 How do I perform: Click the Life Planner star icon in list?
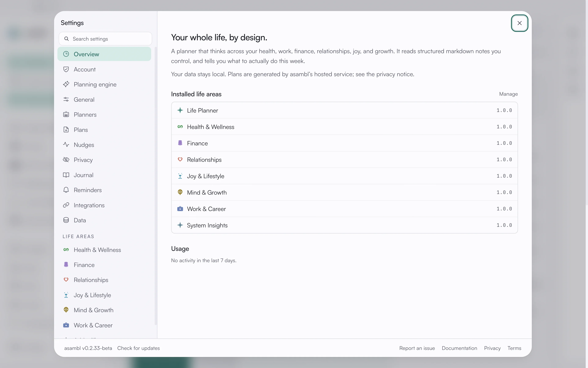pos(180,110)
